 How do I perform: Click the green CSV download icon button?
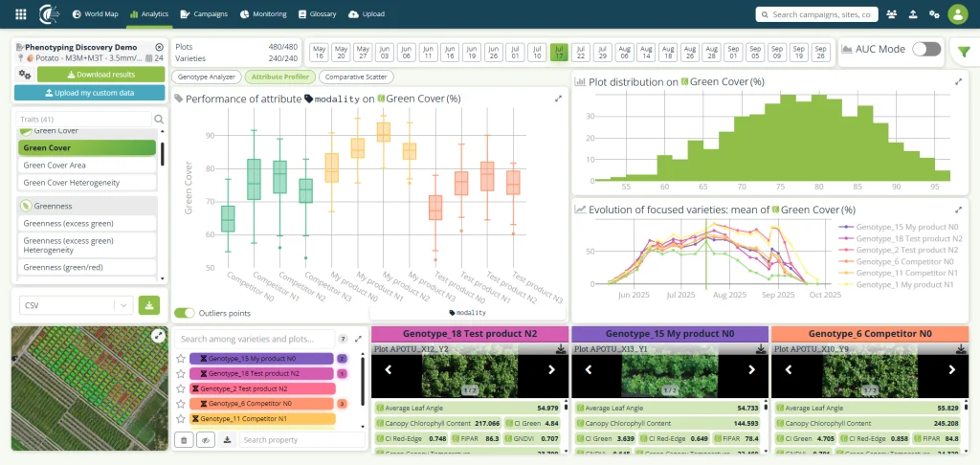[x=149, y=305]
